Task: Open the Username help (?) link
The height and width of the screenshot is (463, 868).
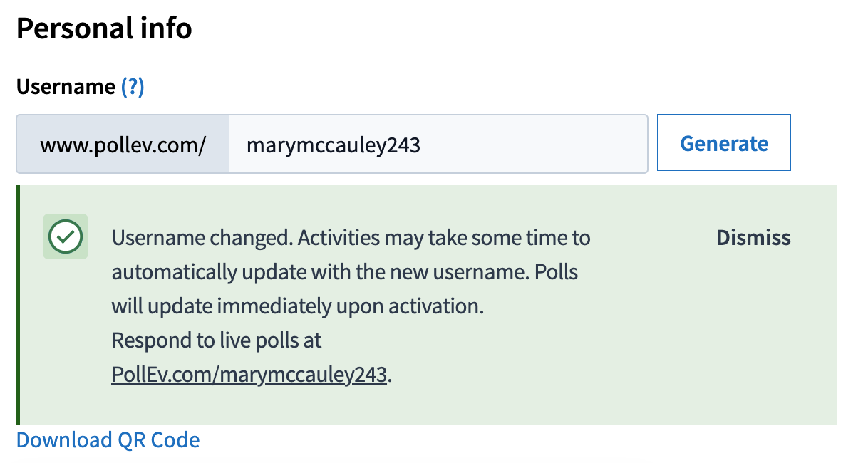Action: coord(133,87)
